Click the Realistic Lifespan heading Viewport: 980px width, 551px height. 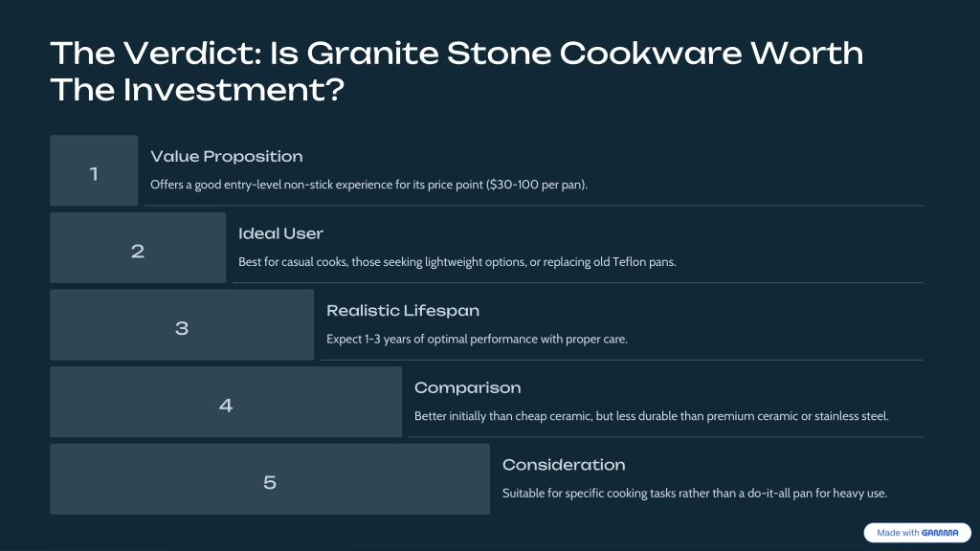pos(403,311)
